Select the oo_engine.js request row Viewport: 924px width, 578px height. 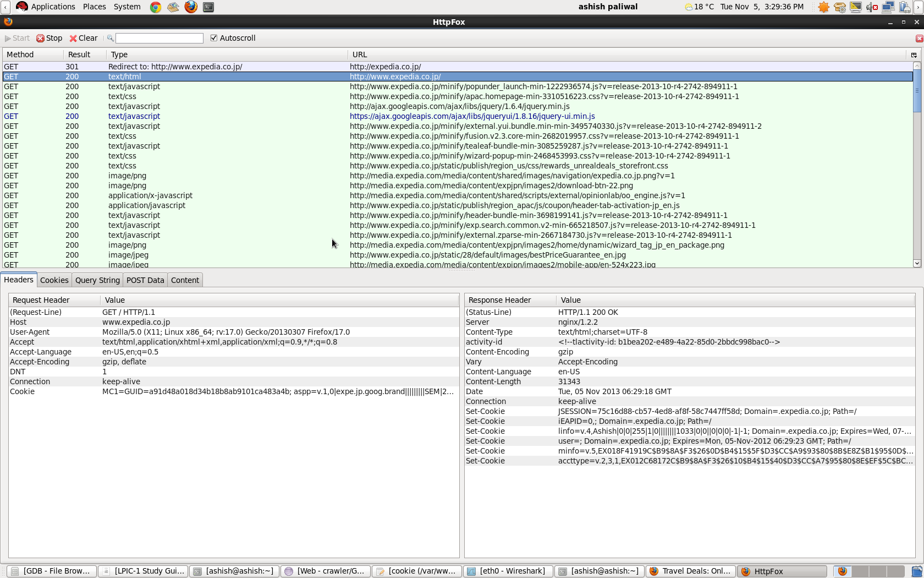[458, 195]
